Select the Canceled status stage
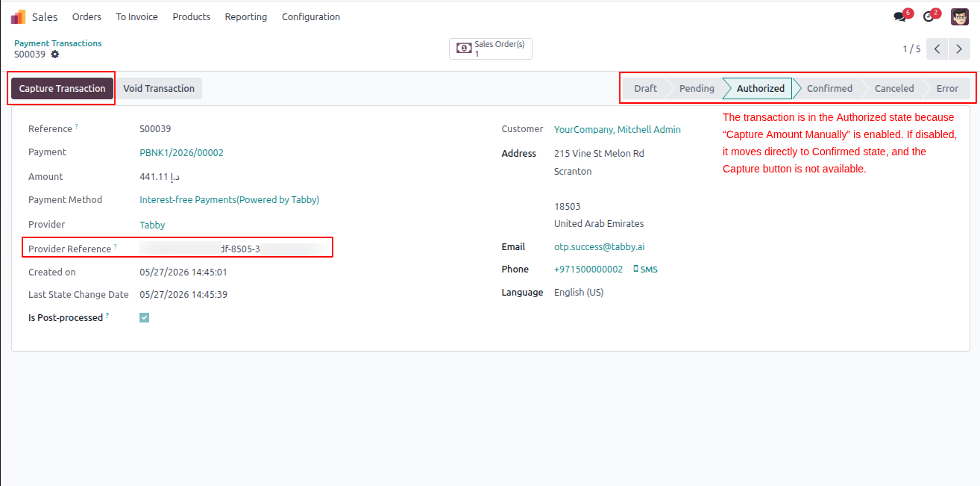Image resolution: width=980 pixels, height=486 pixels. coord(894,88)
